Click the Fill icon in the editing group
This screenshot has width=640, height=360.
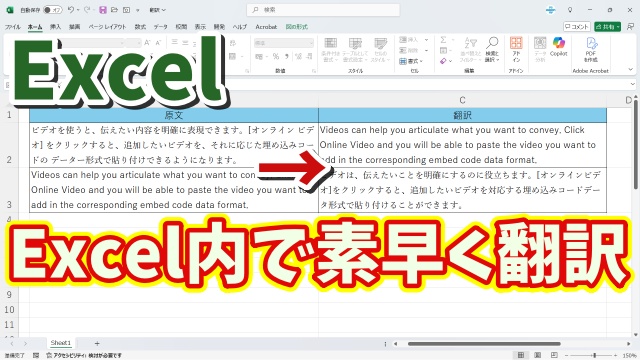pyautogui.click(x=444, y=50)
